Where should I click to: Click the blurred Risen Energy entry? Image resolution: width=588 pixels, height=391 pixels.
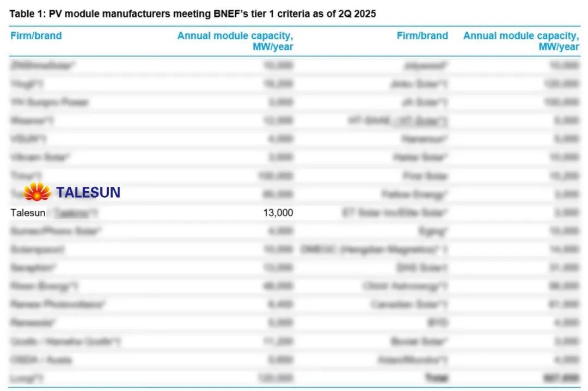45,286
